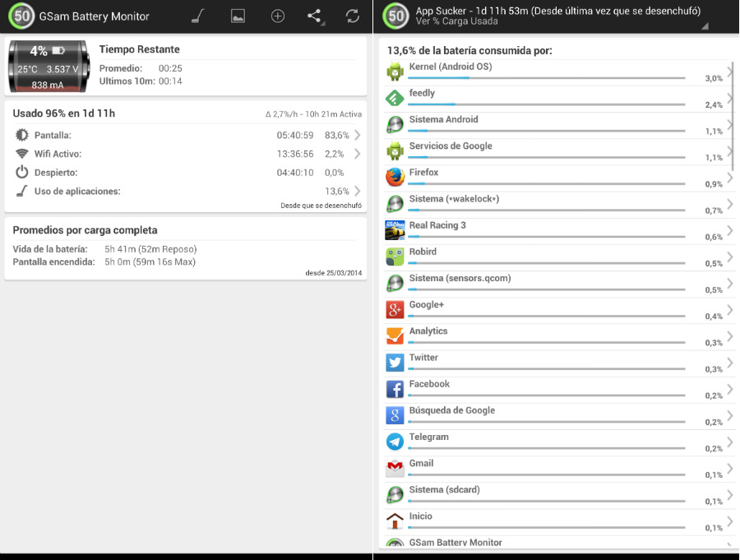Tap the Firefox app icon
This screenshot has width=740, height=560.
coord(395,178)
